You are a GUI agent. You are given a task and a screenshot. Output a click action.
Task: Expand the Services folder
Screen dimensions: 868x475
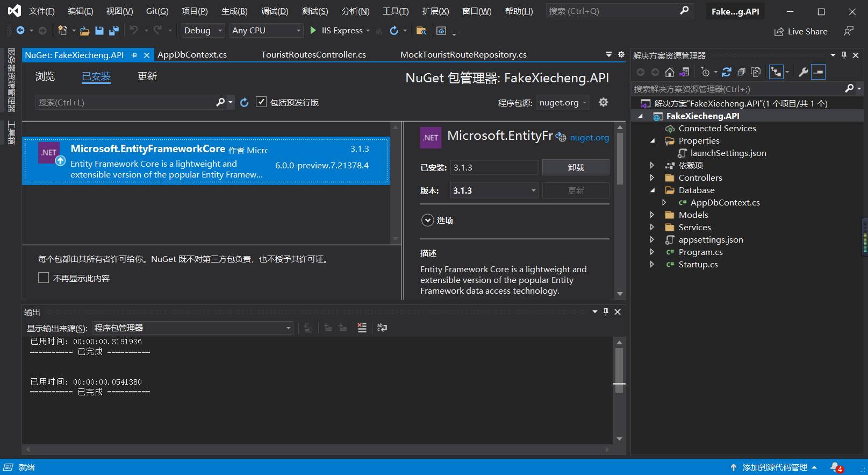point(652,227)
